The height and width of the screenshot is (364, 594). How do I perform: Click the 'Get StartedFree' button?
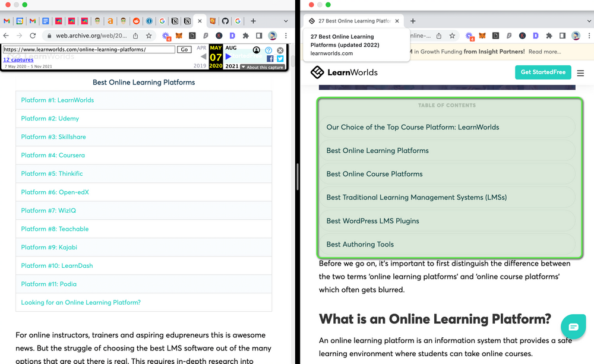[543, 72]
